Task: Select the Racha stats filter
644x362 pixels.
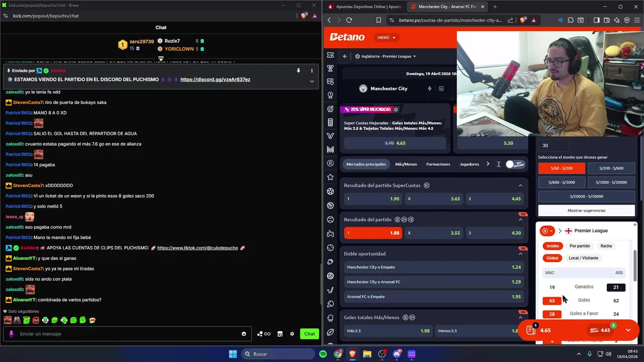Action: (x=606, y=246)
